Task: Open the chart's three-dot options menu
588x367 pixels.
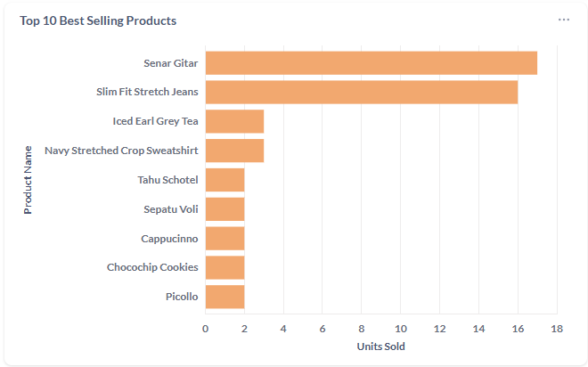Action: (564, 20)
